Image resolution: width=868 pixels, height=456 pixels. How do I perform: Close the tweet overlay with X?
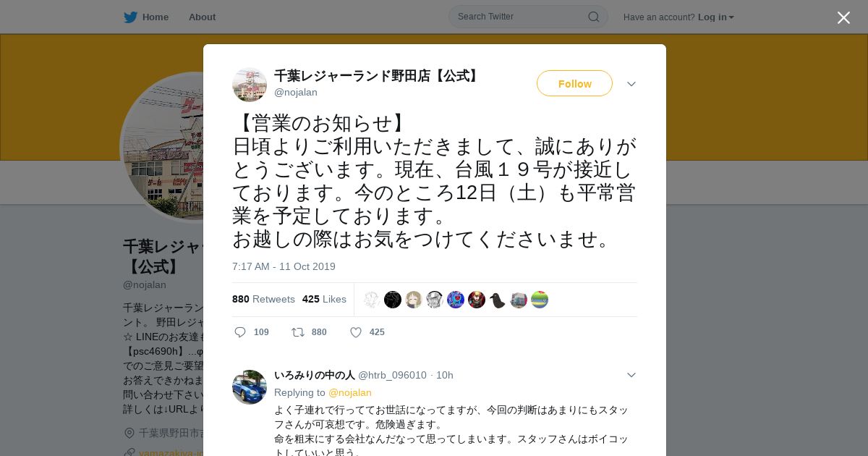coord(843,17)
